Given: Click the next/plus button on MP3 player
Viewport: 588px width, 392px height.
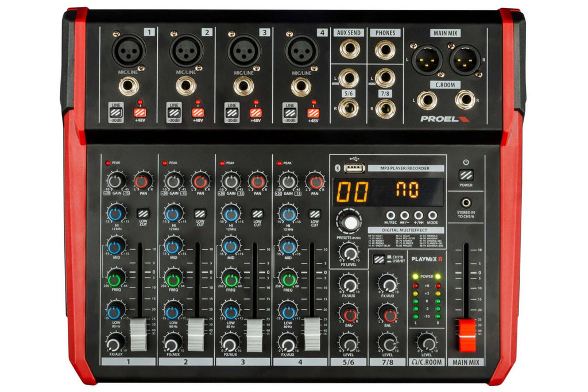Looking at the screenshot, I should coord(419,215).
